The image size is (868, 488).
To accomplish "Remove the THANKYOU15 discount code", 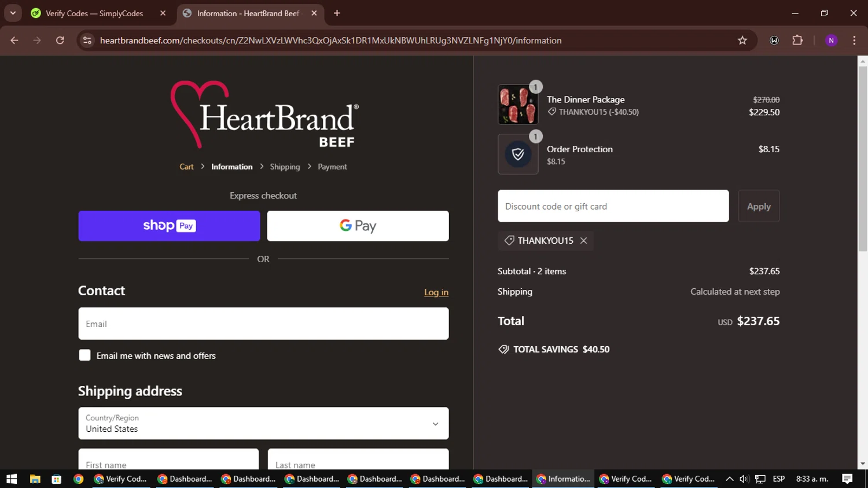I will click(583, 241).
